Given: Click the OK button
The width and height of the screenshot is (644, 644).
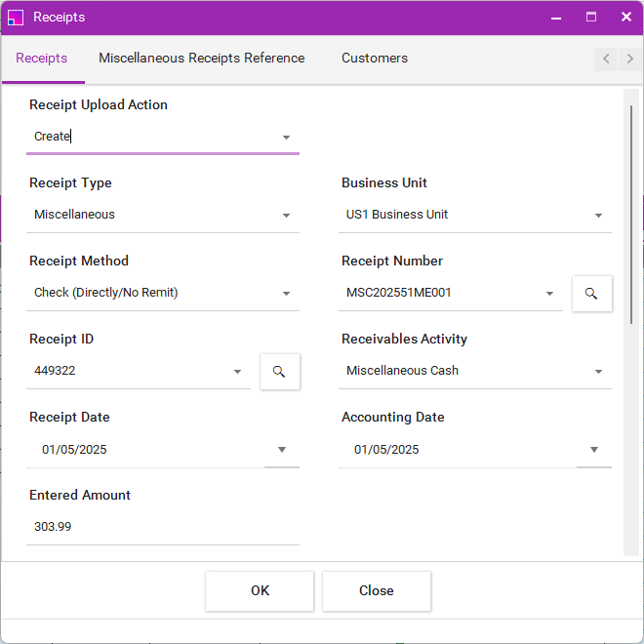Looking at the screenshot, I should 260,590.
